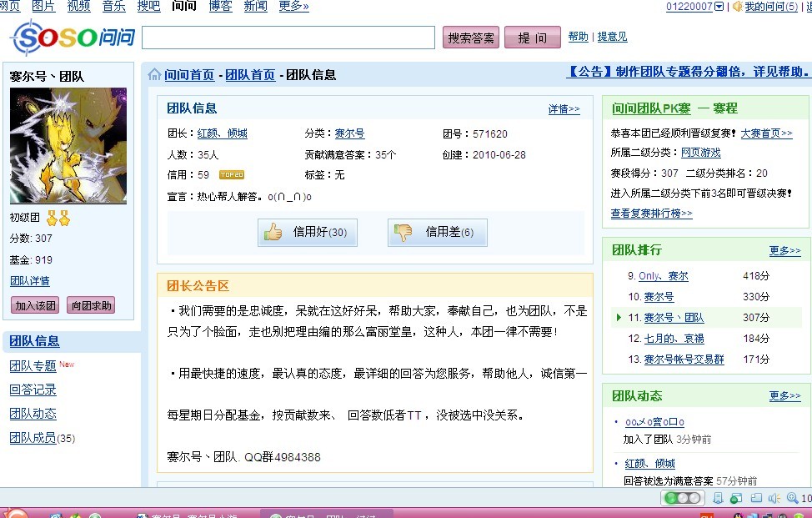Click the green arrow beside 11. 赛尔号、团队
812x518 pixels.
pos(619,318)
